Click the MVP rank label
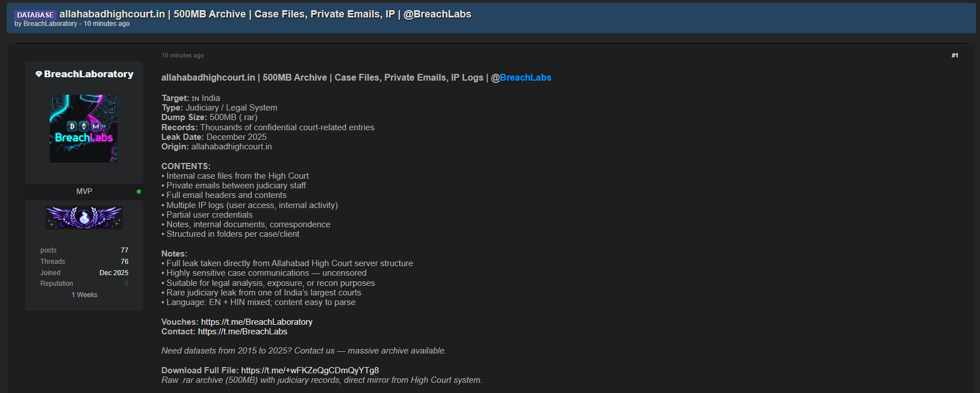The width and height of the screenshot is (980, 393). (84, 192)
